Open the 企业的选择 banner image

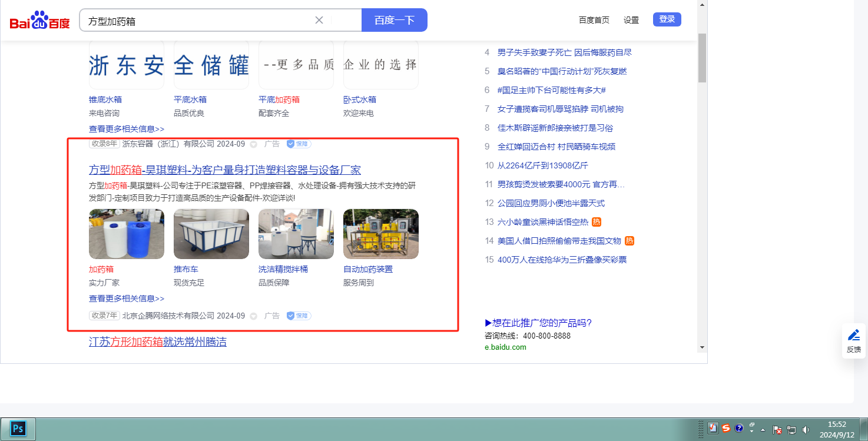tap(381, 65)
